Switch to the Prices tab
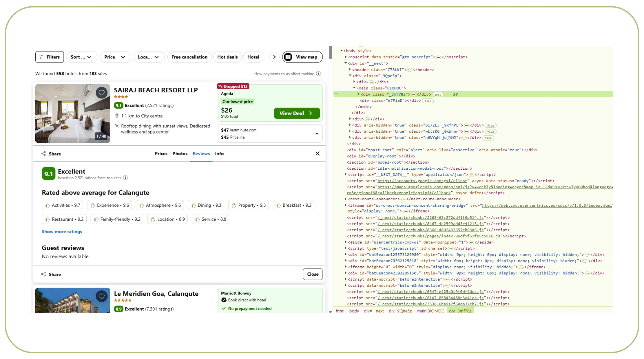The width and height of the screenshot is (644, 359). 161,153
